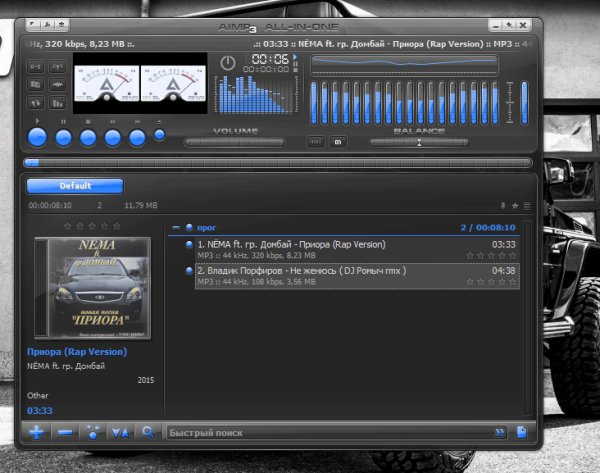Screen dimensions: 600x473
Task: Open the equalizer presets button beside On
Action: [316, 142]
